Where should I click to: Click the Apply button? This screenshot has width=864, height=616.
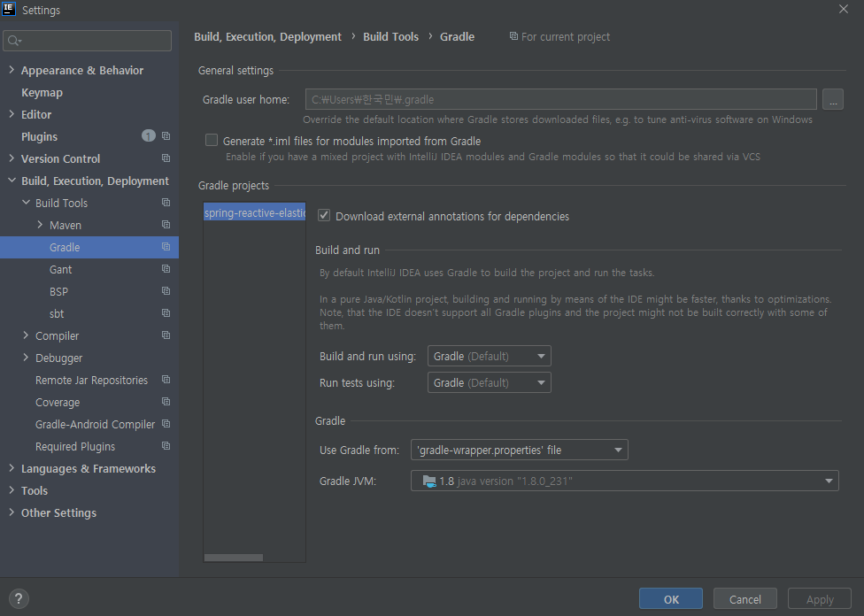tap(820, 599)
